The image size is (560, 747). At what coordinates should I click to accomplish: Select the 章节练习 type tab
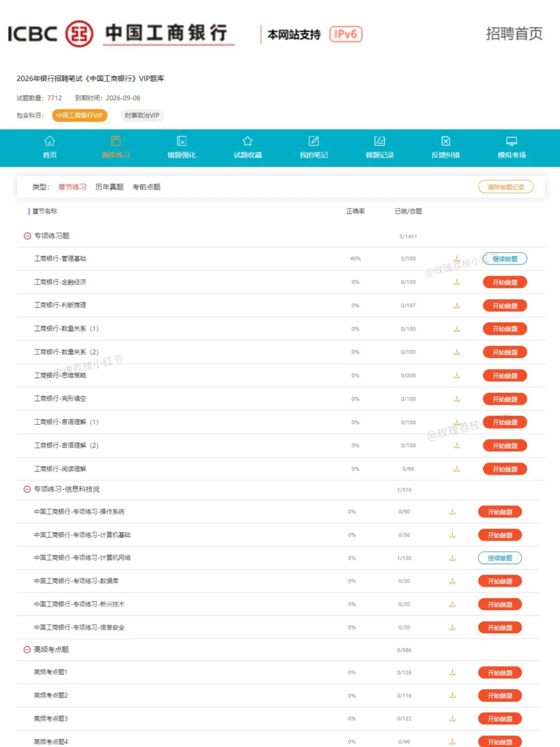pos(72,187)
